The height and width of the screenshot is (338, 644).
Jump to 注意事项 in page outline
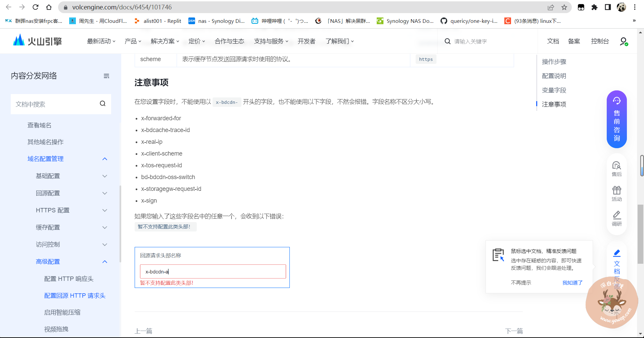(554, 104)
